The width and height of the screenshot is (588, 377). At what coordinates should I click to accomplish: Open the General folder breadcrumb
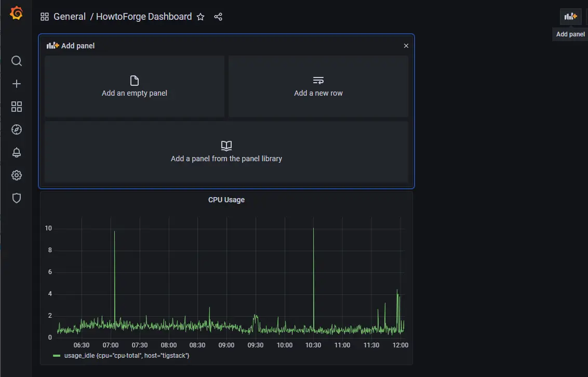pos(70,16)
